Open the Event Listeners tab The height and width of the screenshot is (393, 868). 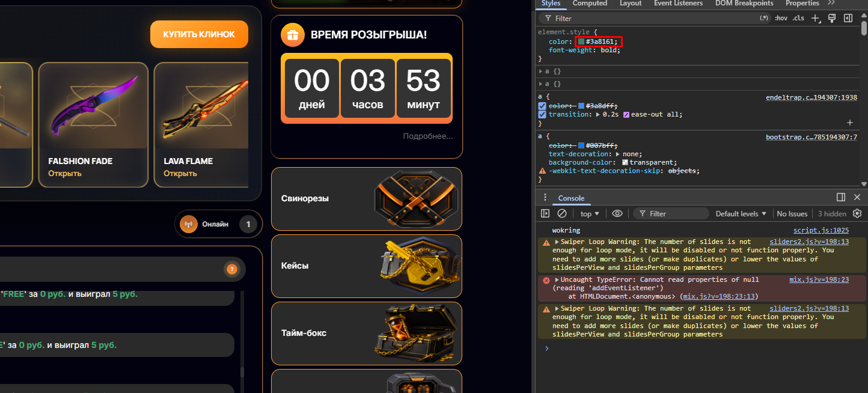pos(678,3)
